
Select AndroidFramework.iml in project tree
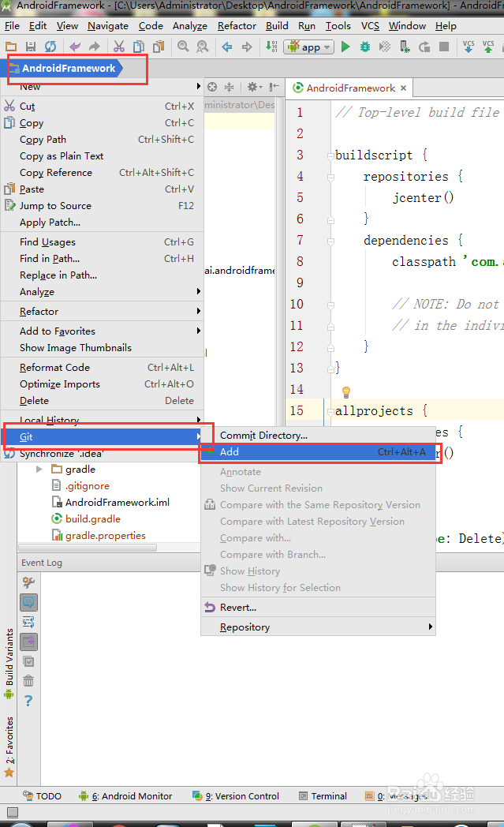117,503
